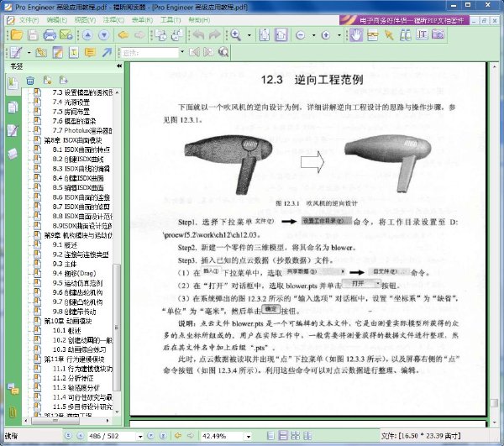Click the search-with-magnifier icon beside find box
Image resolution: width=504 pixels, height=446 pixels.
click(x=223, y=52)
